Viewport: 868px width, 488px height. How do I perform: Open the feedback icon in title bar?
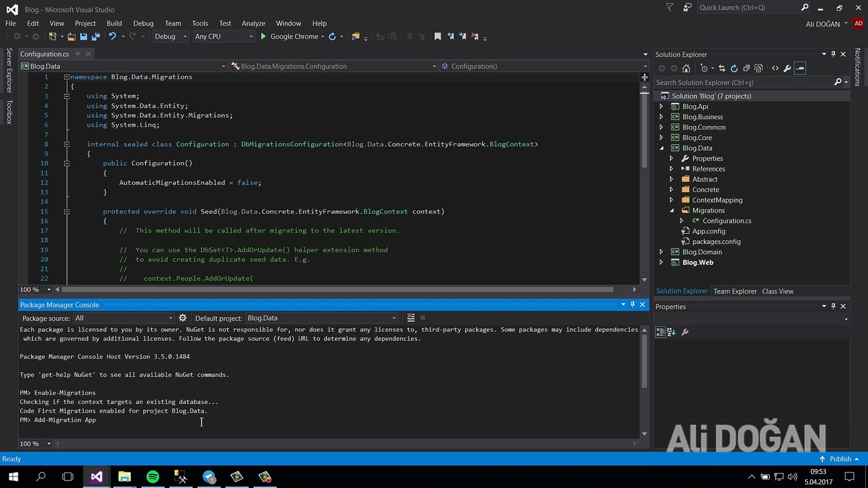(x=688, y=7)
